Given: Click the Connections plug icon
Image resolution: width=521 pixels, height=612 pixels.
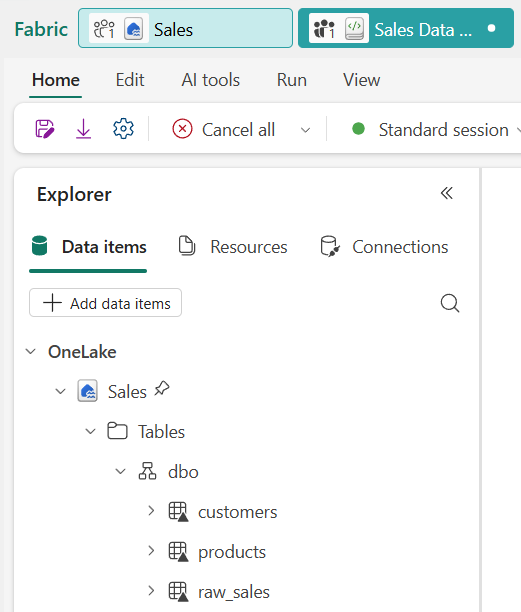Looking at the screenshot, I should pyautogui.click(x=330, y=246).
